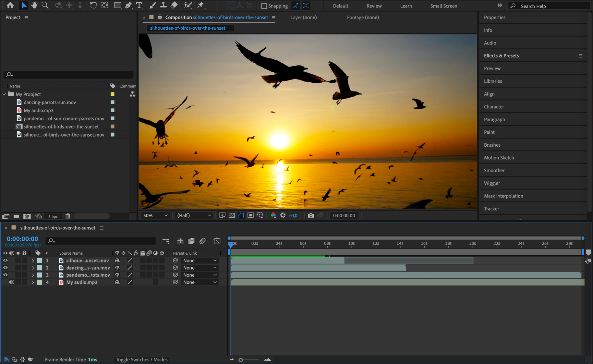Select the Hand tool
593x364 pixels.
pyautogui.click(x=34, y=5)
